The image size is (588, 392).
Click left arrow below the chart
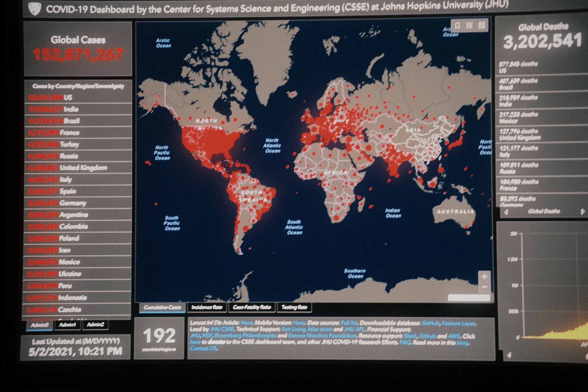(x=509, y=355)
